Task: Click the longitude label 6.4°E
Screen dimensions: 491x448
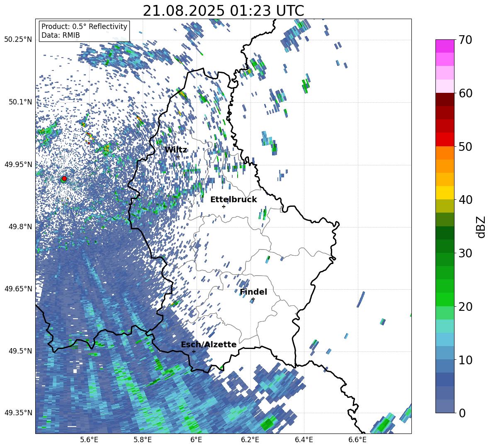Action: pyautogui.click(x=304, y=440)
